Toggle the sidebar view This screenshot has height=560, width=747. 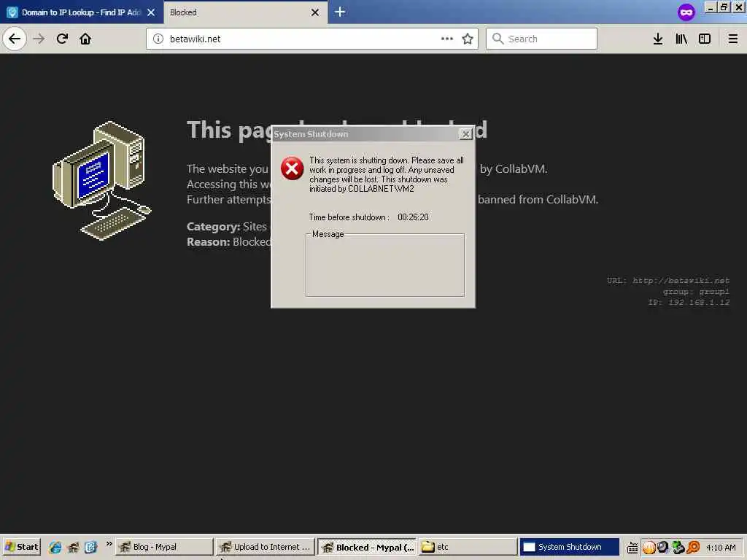[x=705, y=39]
